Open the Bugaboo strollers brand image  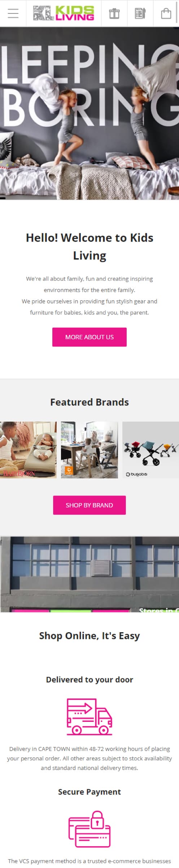tap(151, 450)
